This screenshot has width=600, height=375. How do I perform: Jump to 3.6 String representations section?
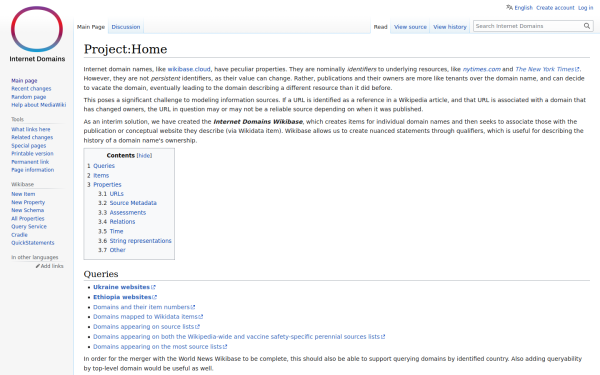pyautogui.click(x=140, y=241)
